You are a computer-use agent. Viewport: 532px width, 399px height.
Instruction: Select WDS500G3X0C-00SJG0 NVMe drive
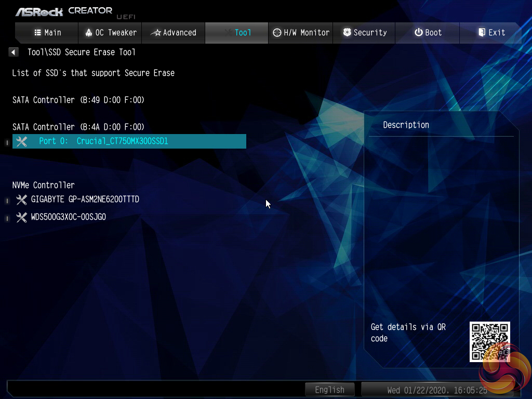[68, 217]
